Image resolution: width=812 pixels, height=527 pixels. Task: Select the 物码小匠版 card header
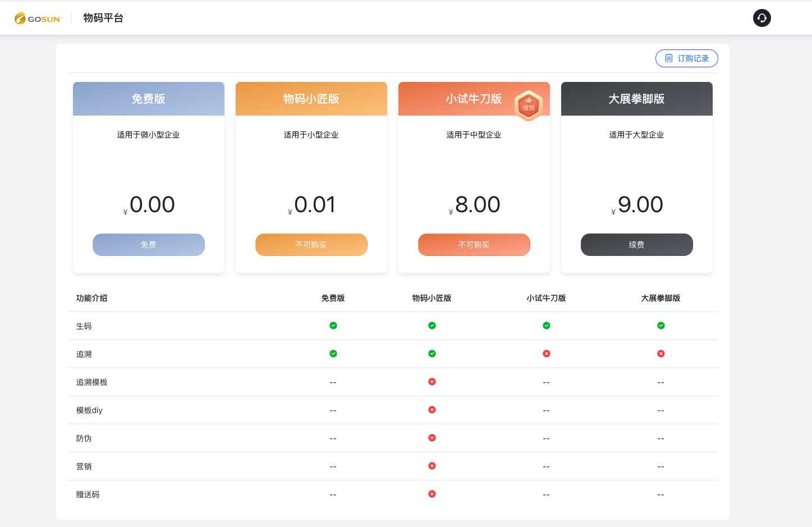pyautogui.click(x=311, y=99)
